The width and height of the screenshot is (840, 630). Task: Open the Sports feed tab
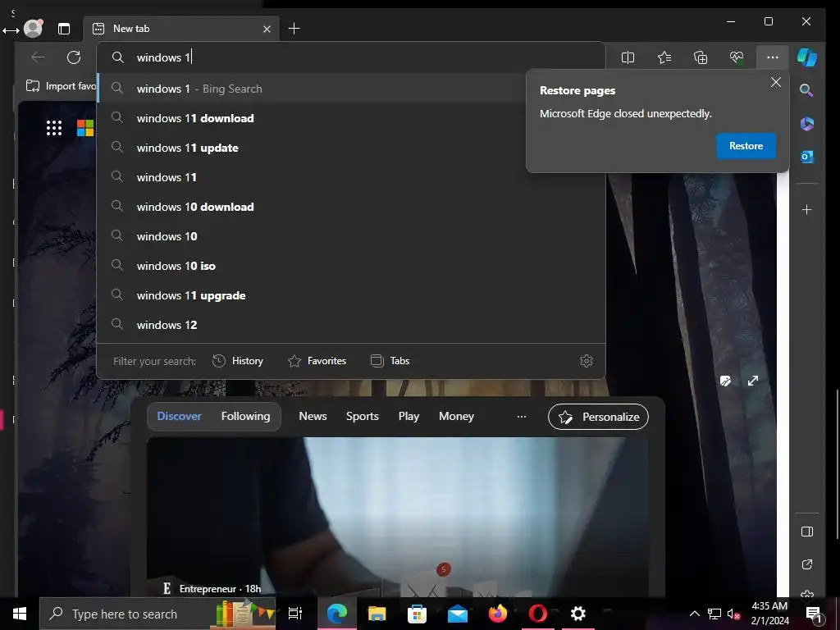click(x=362, y=416)
